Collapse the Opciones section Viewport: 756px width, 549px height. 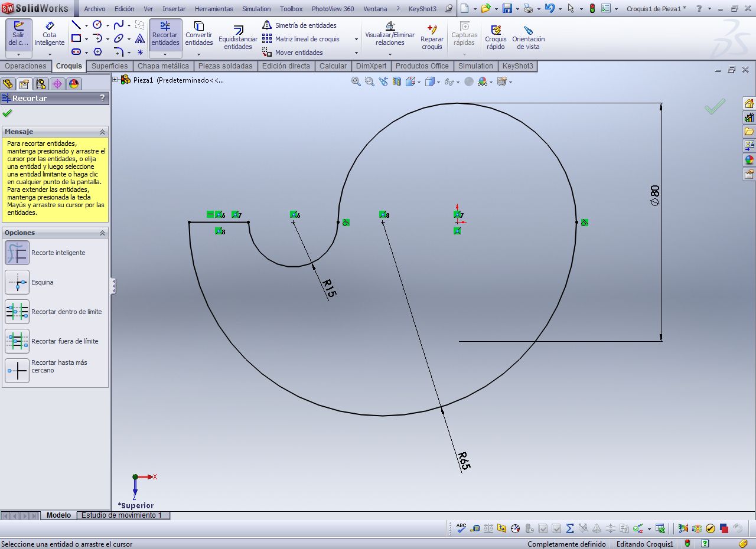click(x=102, y=233)
